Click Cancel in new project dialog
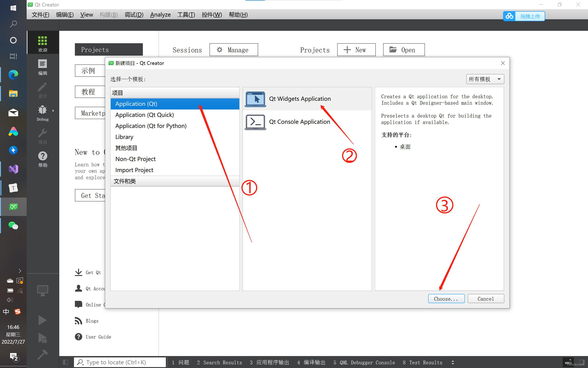 (486, 299)
